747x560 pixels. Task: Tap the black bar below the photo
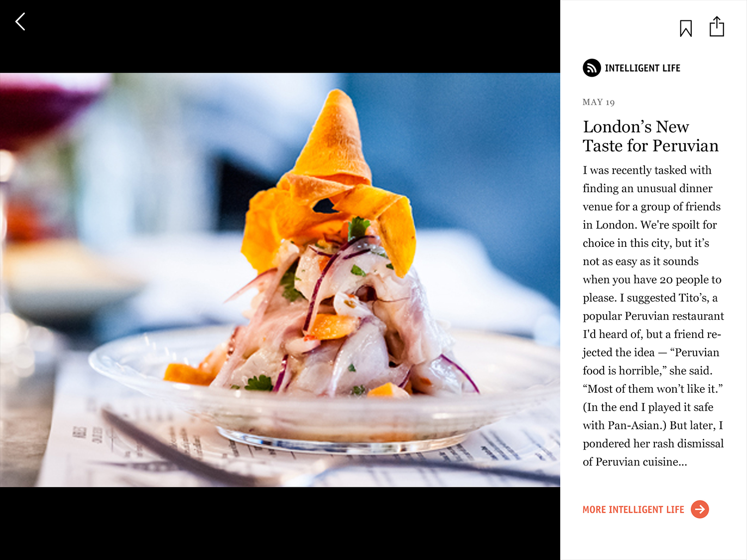click(280, 523)
